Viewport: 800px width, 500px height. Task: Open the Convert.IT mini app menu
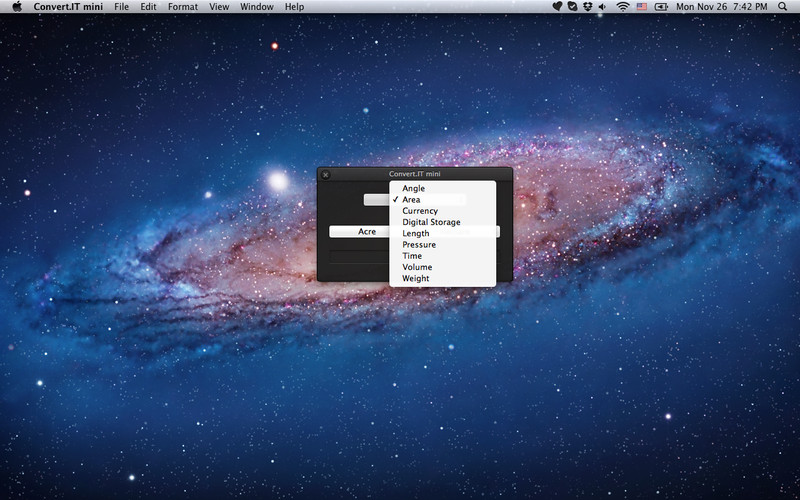click(x=68, y=7)
